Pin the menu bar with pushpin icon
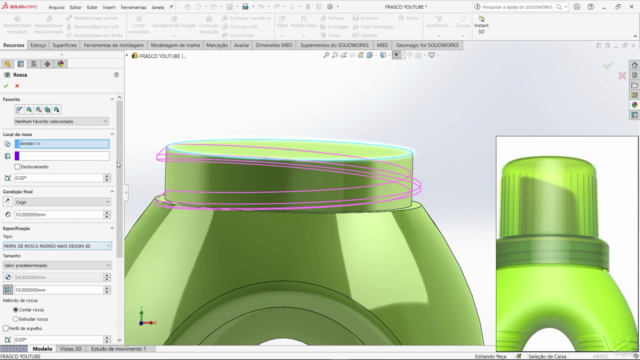This screenshot has height=360, width=640. click(x=171, y=7)
